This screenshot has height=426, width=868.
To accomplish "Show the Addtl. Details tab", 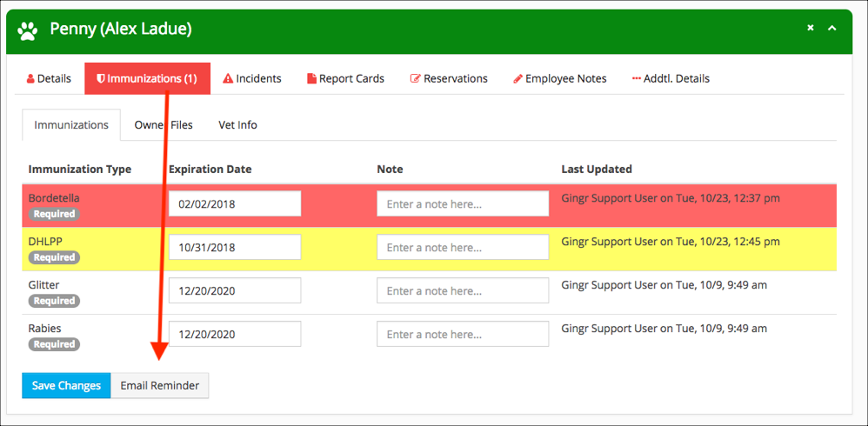I will pyautogui.click(x=671, y=78).
